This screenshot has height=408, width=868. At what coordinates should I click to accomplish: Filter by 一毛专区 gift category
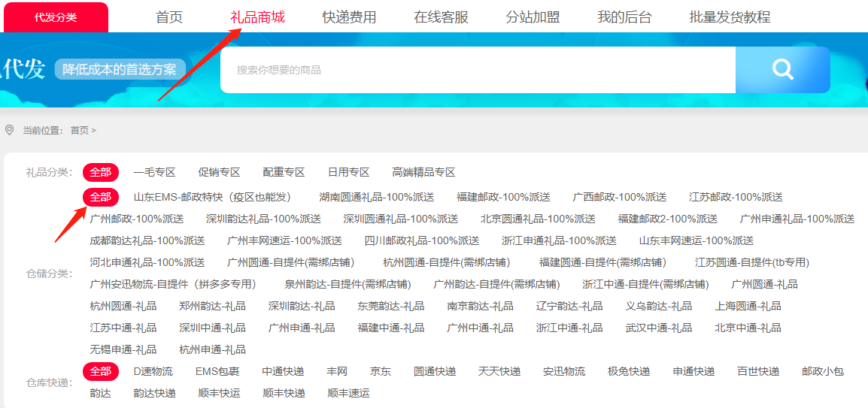[154, 173]
